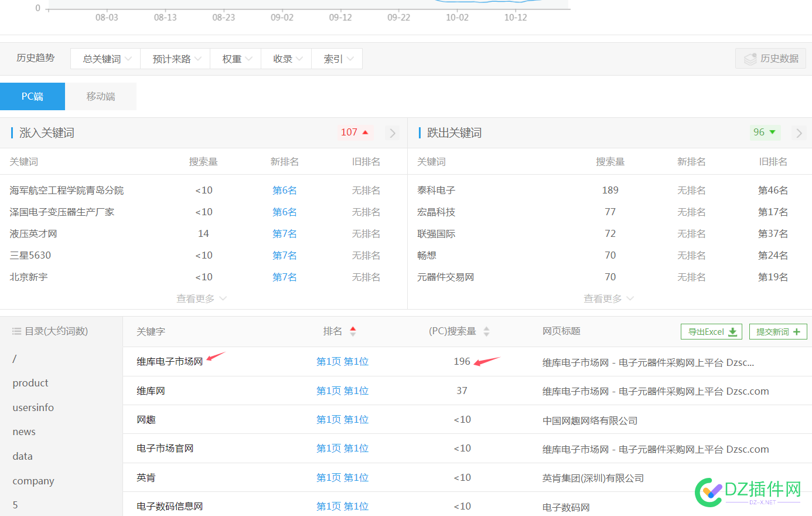Expand 查看更多 under 跌出关键词

point(608,299)
